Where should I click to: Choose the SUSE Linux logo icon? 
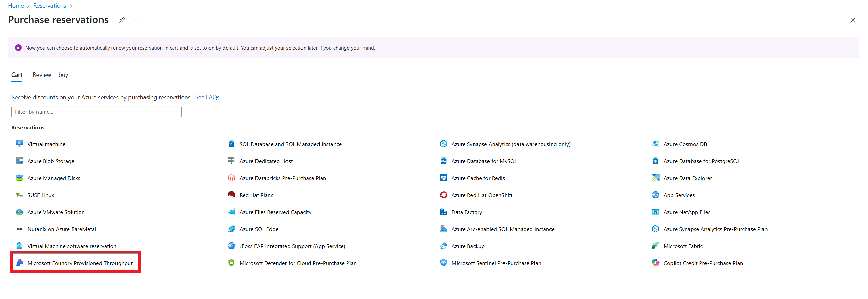[19, 195]
